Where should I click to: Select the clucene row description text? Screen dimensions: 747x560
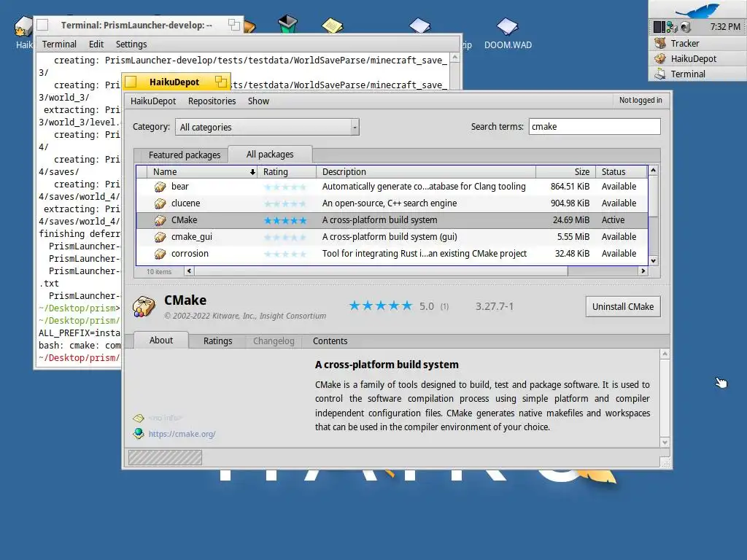click(x=390, y=203)
